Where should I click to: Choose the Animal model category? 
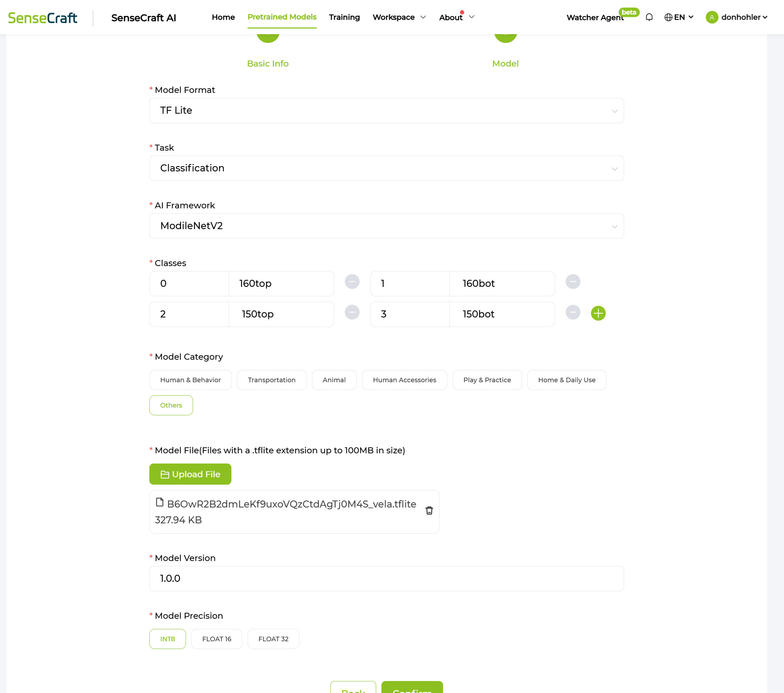pos(334,380)
